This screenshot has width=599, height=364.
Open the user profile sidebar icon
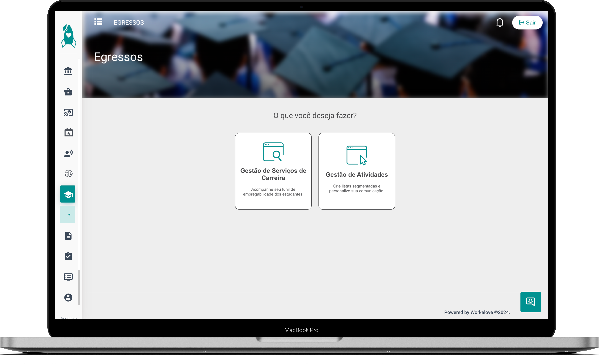pyautogui.click(x=68, y=297)
